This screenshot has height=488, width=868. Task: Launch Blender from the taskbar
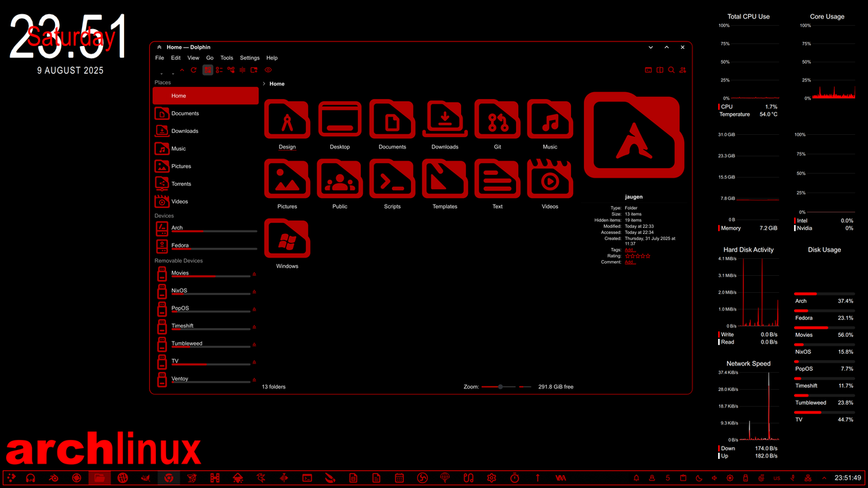(x=54, y=478)
